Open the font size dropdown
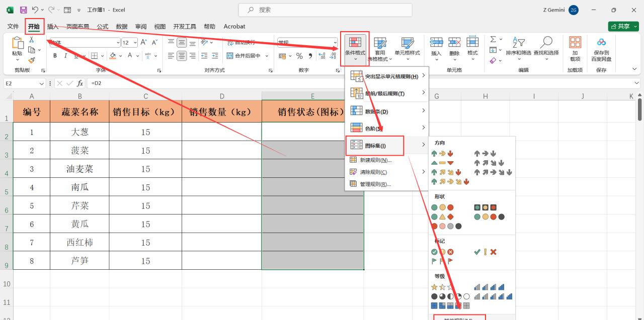The width and height of the screenshot is (644, 320). tap(134, 43)
